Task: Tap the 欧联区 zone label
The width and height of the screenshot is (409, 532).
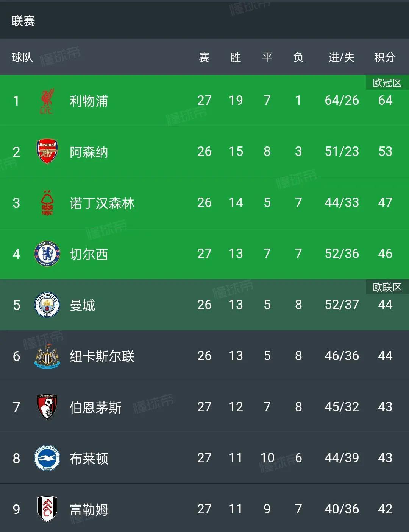Action: point(387,287)
